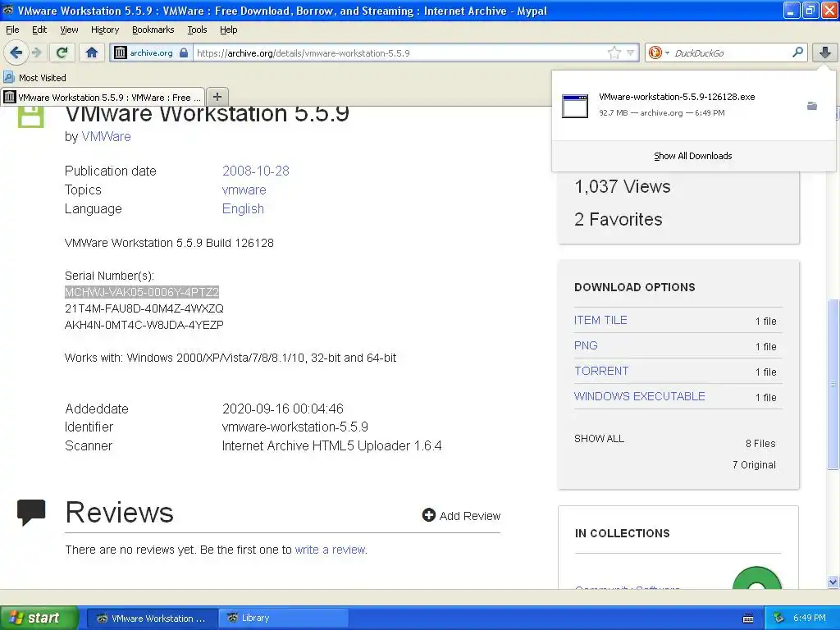Download the PNG option
Viewport: 840px width, 630px height.
(586, 345)
